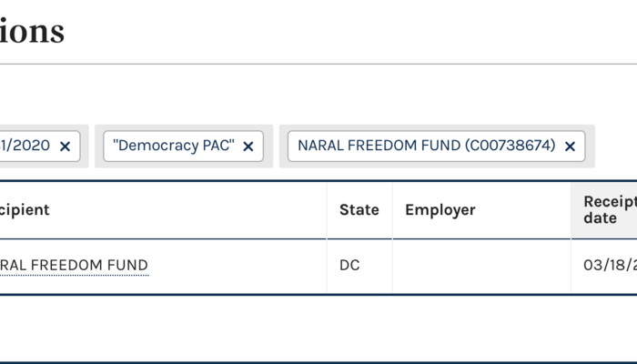Screen dimensions: 637x364
Task: Click the Recipient column header
Action: pyautogui.click(x=25, y=210)
